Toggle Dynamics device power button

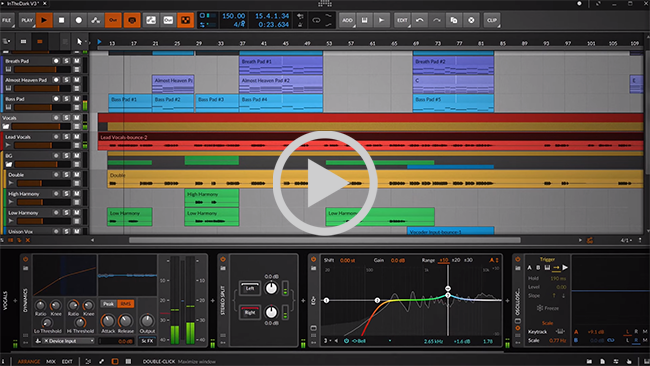(x=25, y=259)
